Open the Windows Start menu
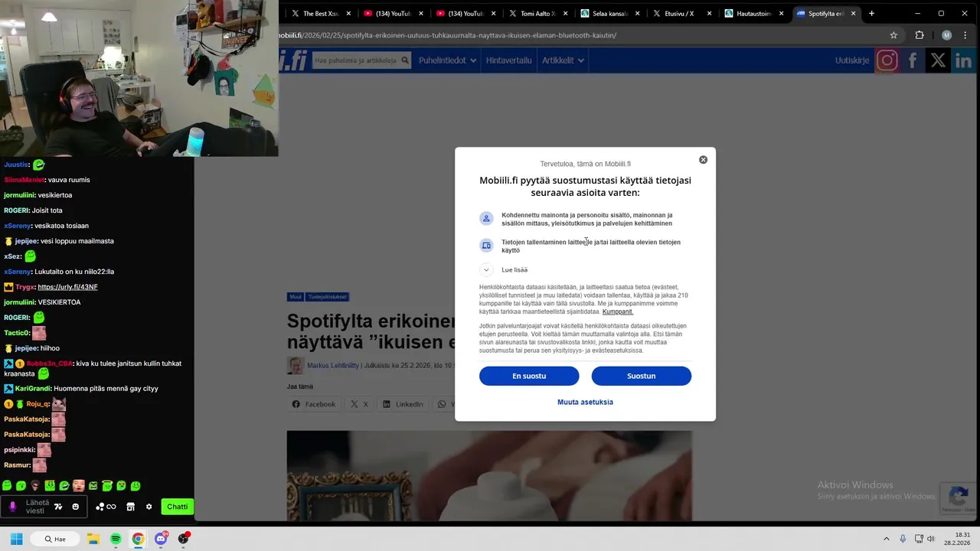 pyautogui.click(x=16, y=539)
